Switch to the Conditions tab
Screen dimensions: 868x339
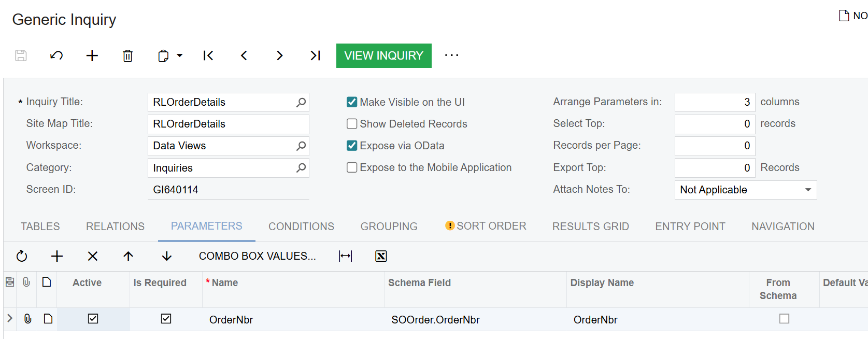[x=301, y=227]
